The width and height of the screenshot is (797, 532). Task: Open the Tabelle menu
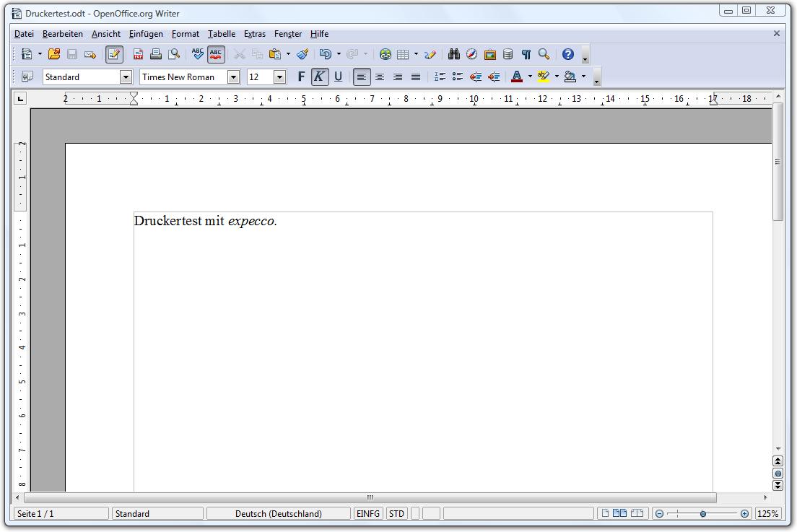click(x=222, y=34)
